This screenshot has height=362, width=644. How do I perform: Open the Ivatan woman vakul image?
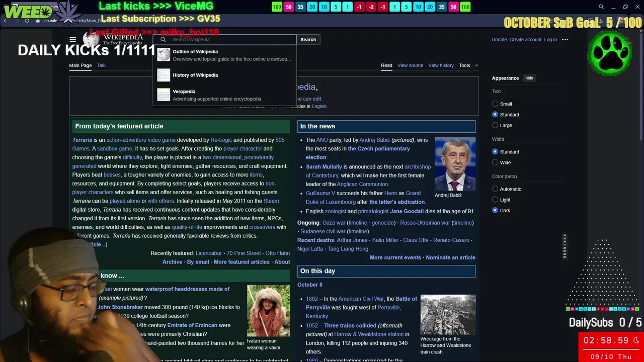tap(269, 311)
